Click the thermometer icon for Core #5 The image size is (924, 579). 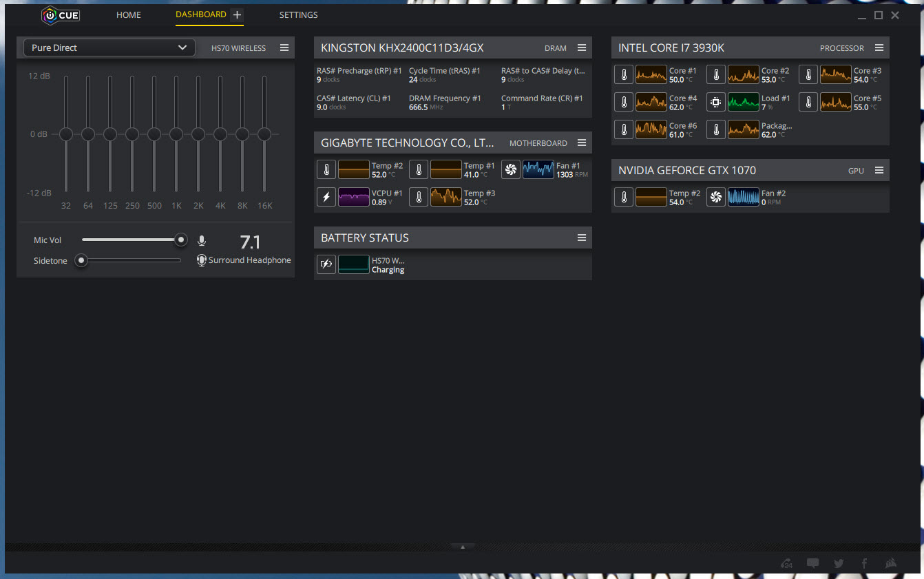[x=808, y=102]
